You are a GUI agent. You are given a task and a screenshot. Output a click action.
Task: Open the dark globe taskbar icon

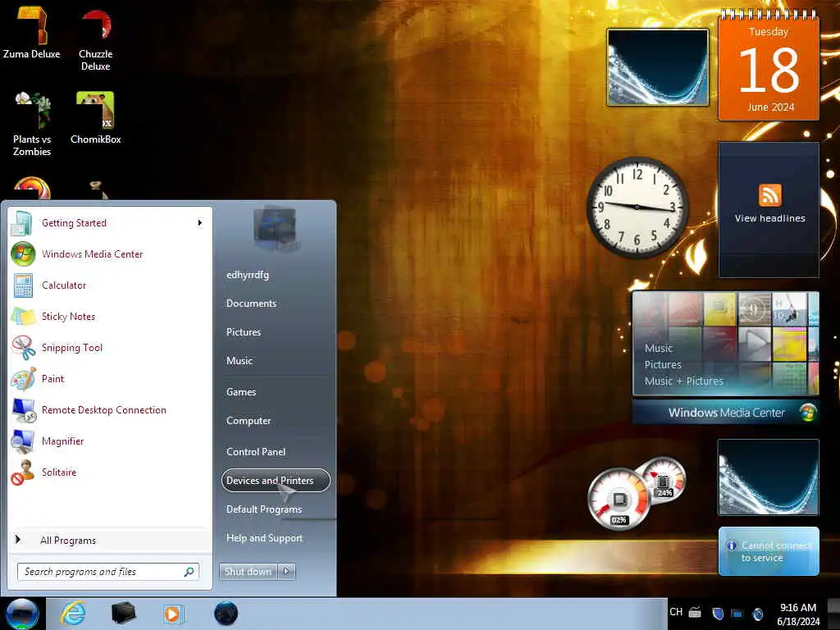tap(226, 614)
